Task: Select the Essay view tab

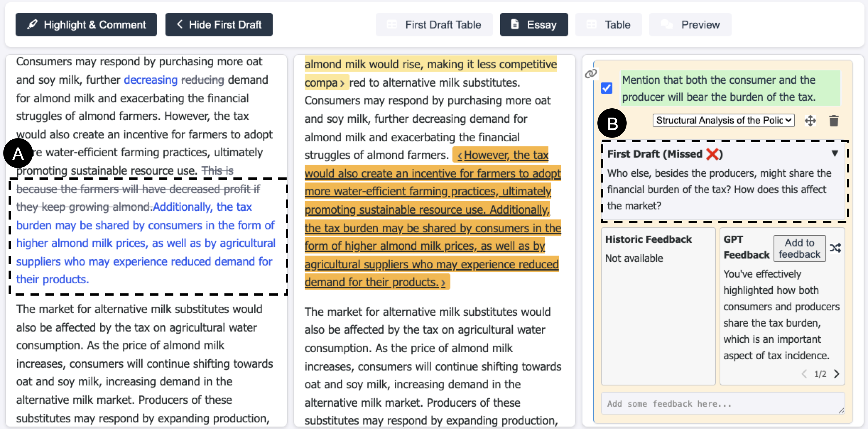Action: coord(534,25)
